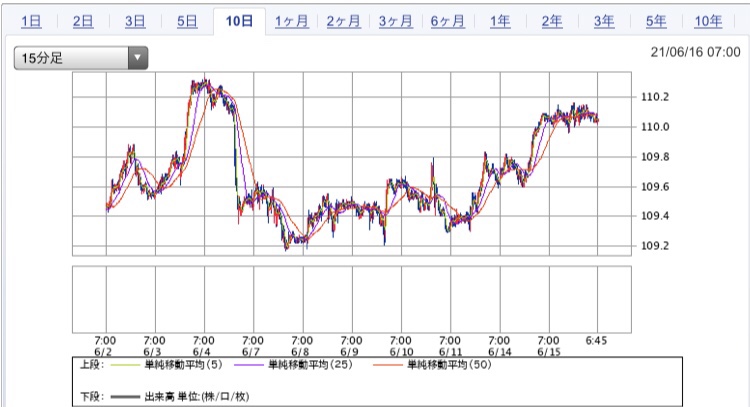Click the 上段 legend label
The height and width of the screenshot is (407, 750).
[92, 365]
